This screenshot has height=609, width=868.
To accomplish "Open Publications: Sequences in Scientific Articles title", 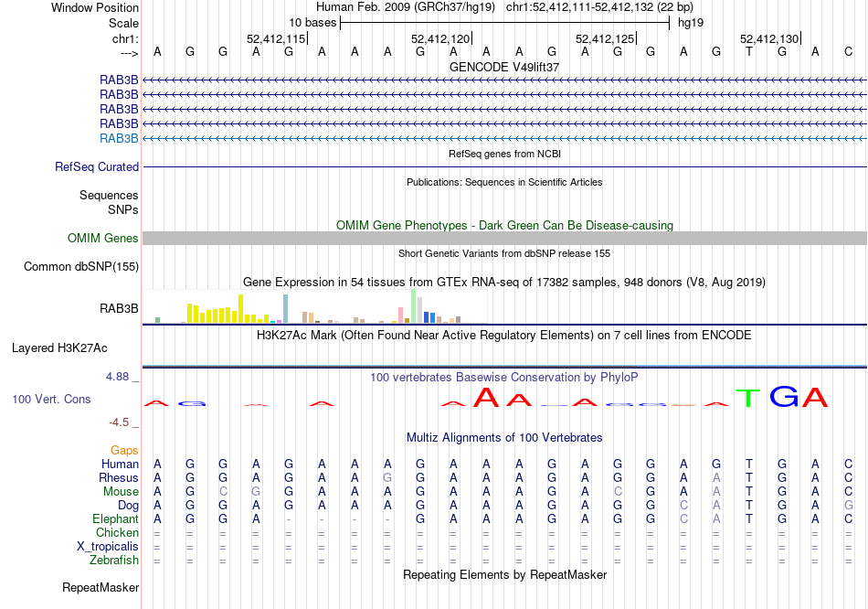I will [x=504, y=182].
